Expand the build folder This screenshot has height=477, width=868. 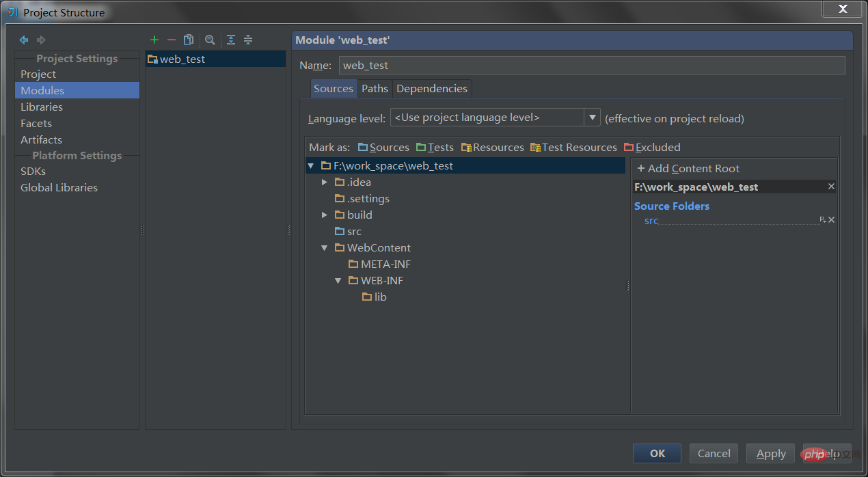[x=325, y=215]
